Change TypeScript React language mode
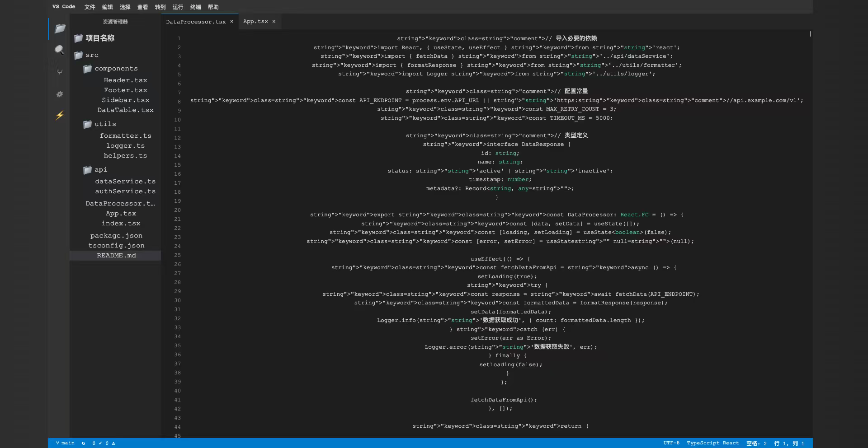 [x=712, y=443]
